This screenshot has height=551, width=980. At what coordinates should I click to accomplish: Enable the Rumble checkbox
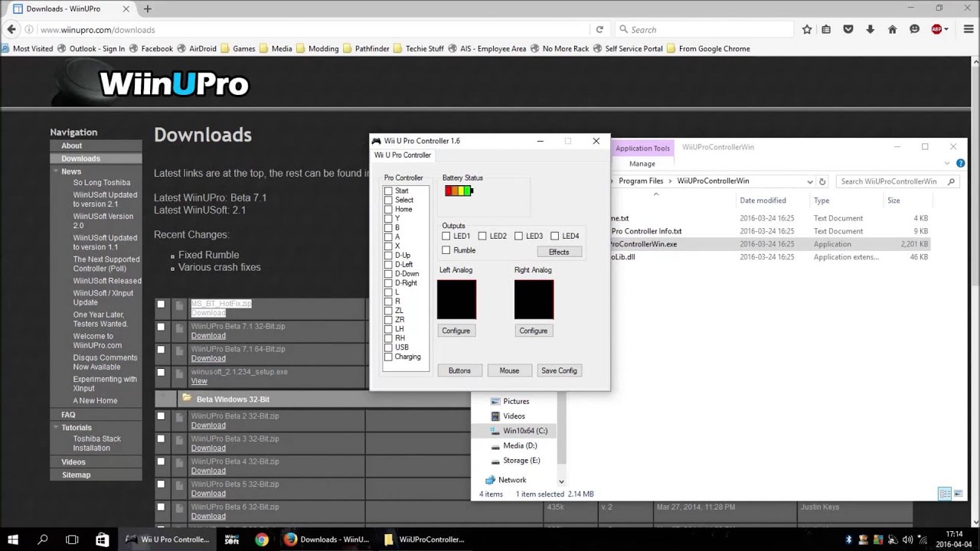pyautogui.click(x=446, y=250)
